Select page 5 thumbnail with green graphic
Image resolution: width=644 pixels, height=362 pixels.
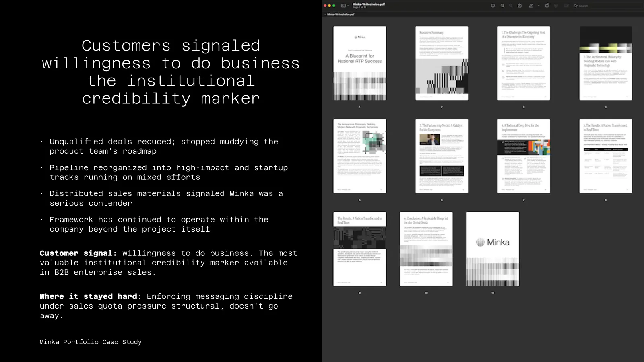click(x=360, y=156)
